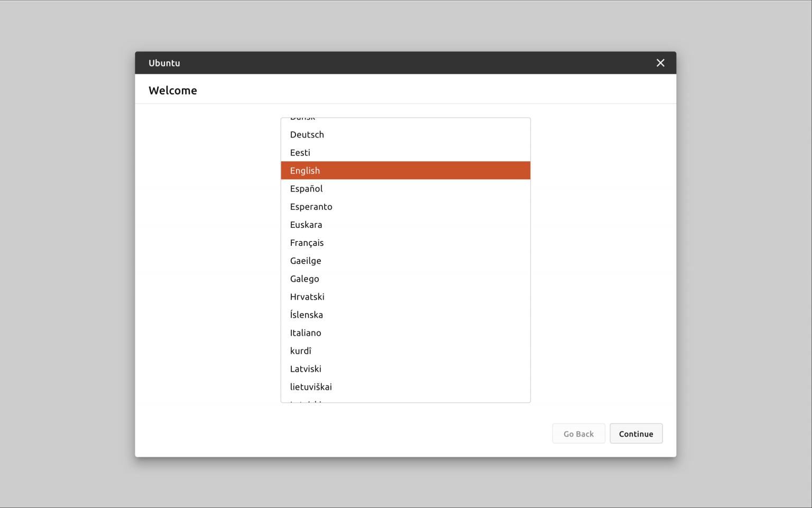The height and width of the screenshot is (508, 812).
Task: Choose Français as the language
Action: tap(405, 242)
